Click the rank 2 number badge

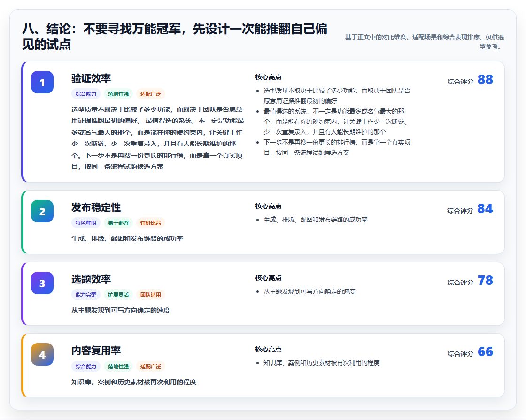pyautogui.click(x=42, y=211)
